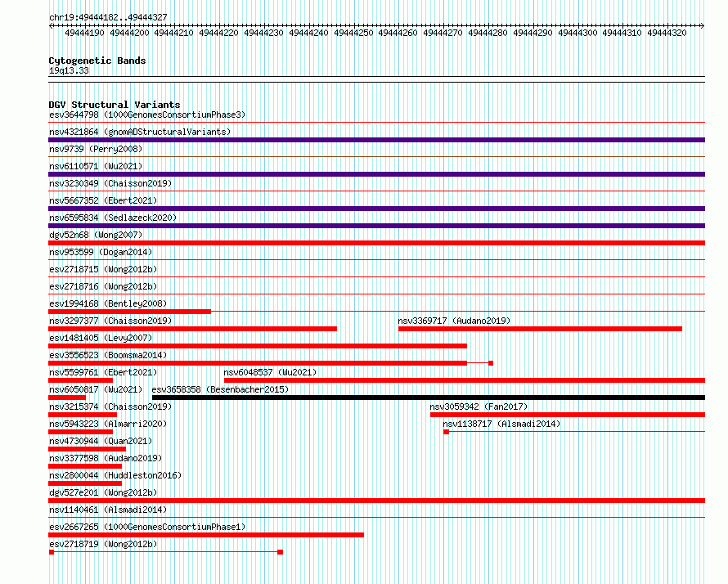Click the DGV Structural Variants track title
This screenshot has height=584, width=728.
point(115,105)
